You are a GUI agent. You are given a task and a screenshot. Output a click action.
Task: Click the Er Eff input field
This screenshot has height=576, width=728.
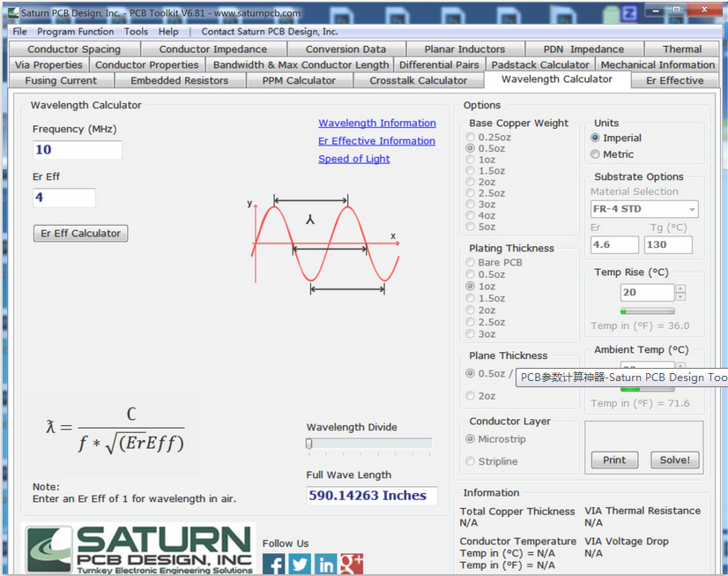tap(64, 198)
